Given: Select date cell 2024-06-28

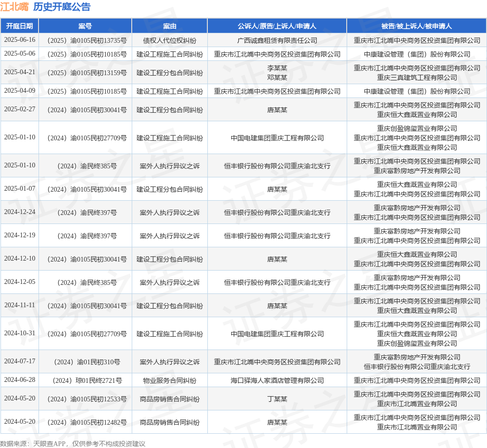Looking at the screenshot, I should [x=19, y=380].
